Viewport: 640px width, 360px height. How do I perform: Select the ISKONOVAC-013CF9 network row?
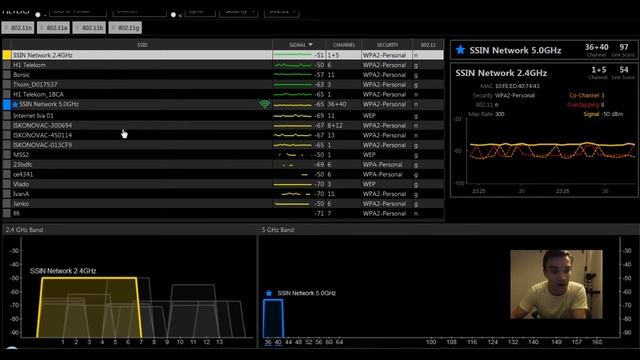(x=223, y=145)
